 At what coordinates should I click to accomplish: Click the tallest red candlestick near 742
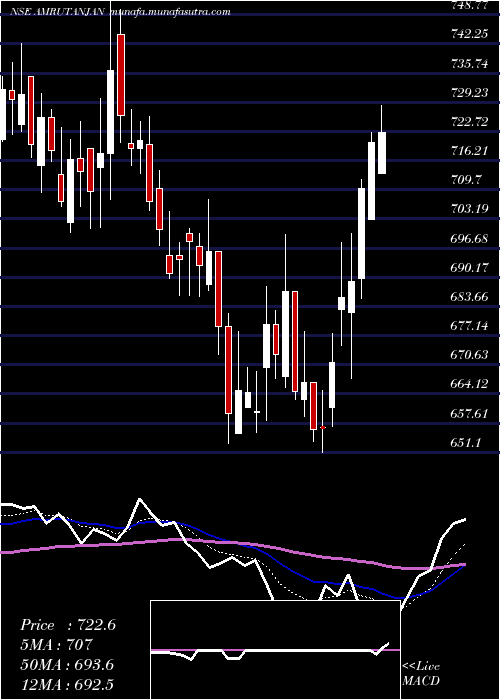pos(121,75)
